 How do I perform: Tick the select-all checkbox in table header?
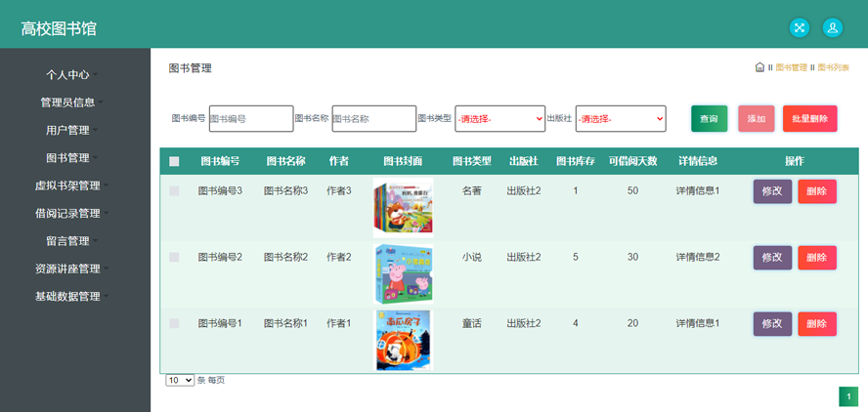pyautogui.click(x=174, y=161)
